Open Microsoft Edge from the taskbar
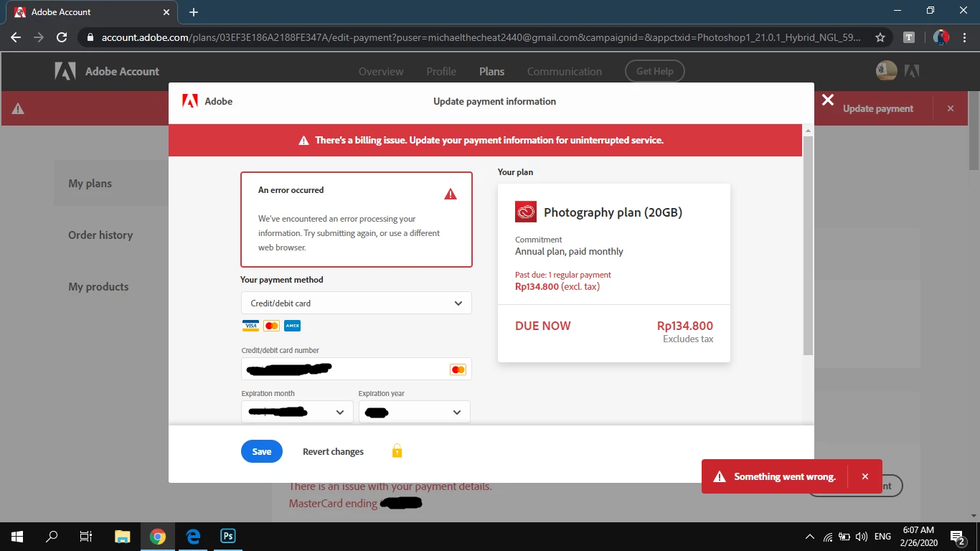Image resolution: width=980 pixels, height=551 pixels. [x=193, y=536]
